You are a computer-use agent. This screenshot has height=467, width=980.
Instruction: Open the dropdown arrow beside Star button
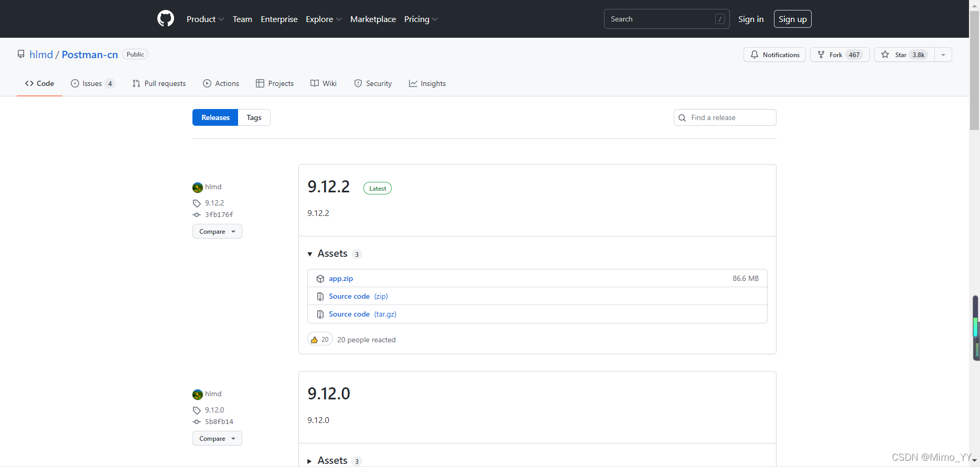pyautogui.click(x=943, y=55)
